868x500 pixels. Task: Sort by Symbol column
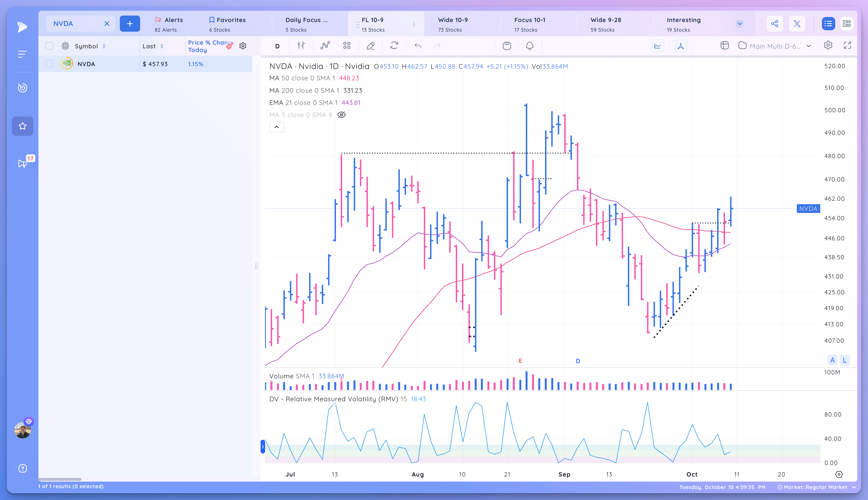point(90,46)
